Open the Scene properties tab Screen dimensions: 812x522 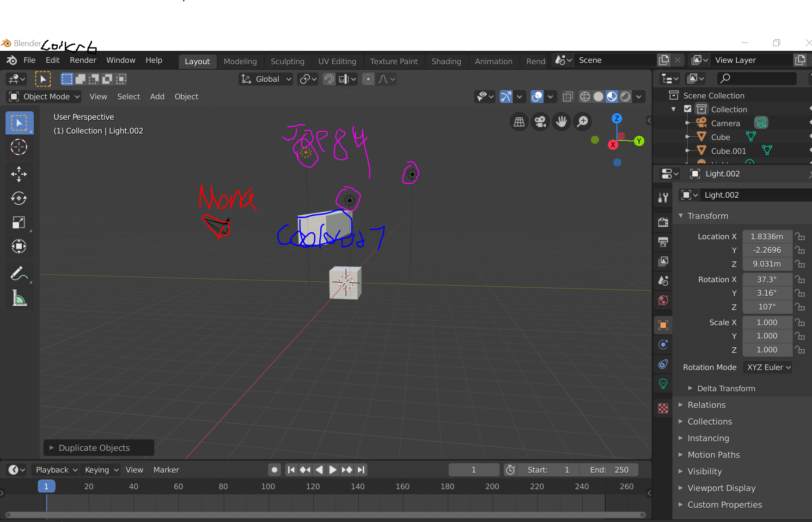pos(663,280)
